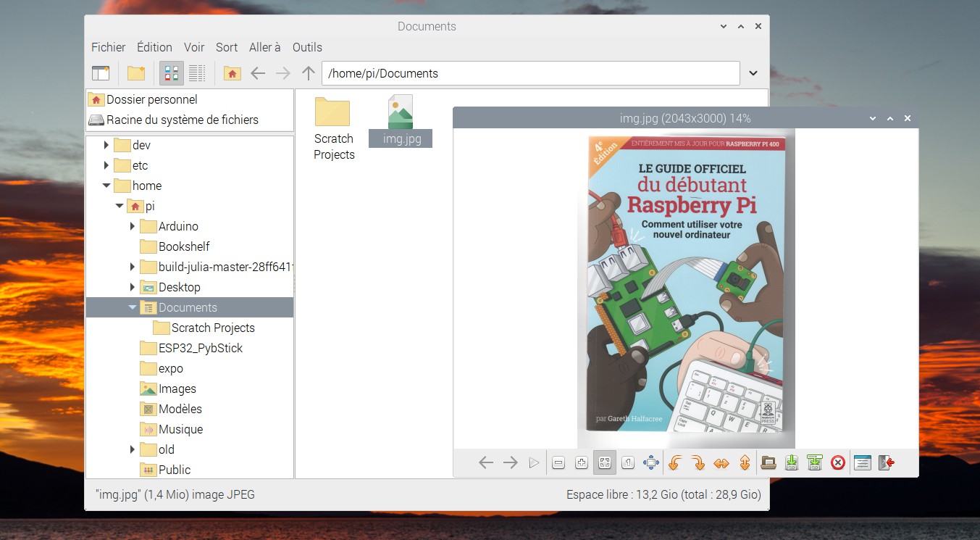Expand the old folder
This screenshot has width=980, height=540.
click(x=133, y=449)
